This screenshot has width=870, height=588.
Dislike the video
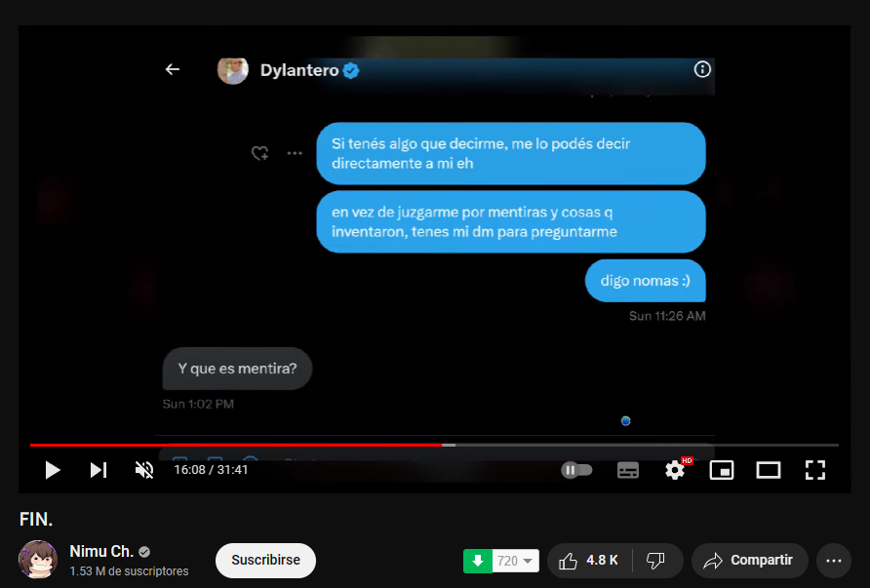pyautogui.click(x=656, y=561)
